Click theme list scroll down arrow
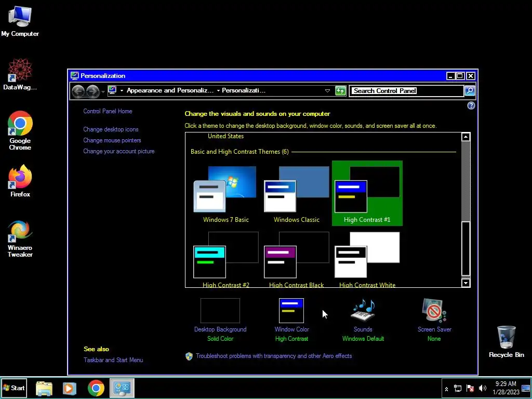532x399 pixels. pos(465,283)
